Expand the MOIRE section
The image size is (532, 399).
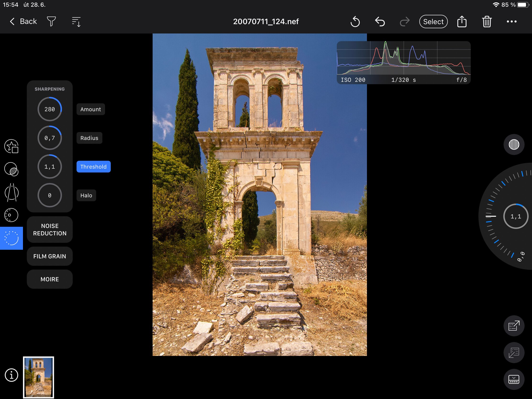(50, 279)
